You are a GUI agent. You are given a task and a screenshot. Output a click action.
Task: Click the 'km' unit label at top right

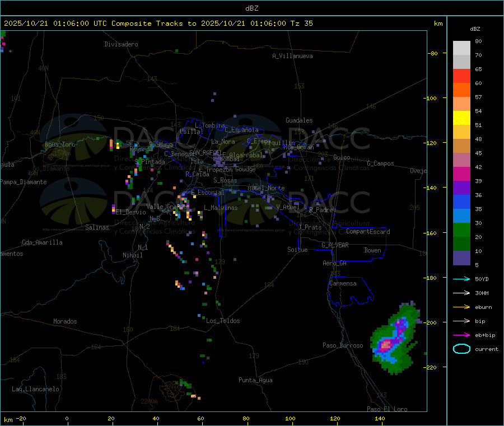(x=438, y=24)
